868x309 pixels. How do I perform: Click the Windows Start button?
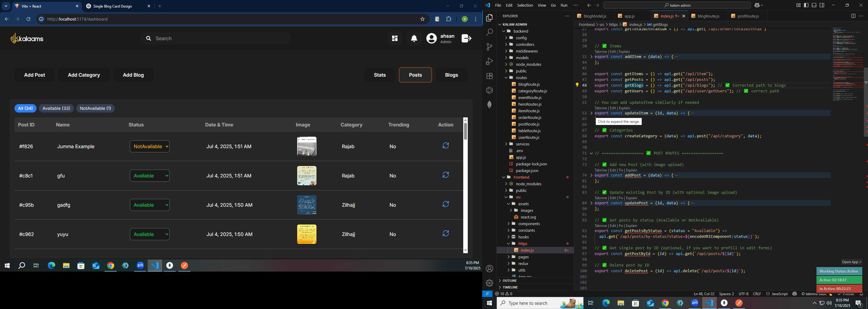point(489,303)
